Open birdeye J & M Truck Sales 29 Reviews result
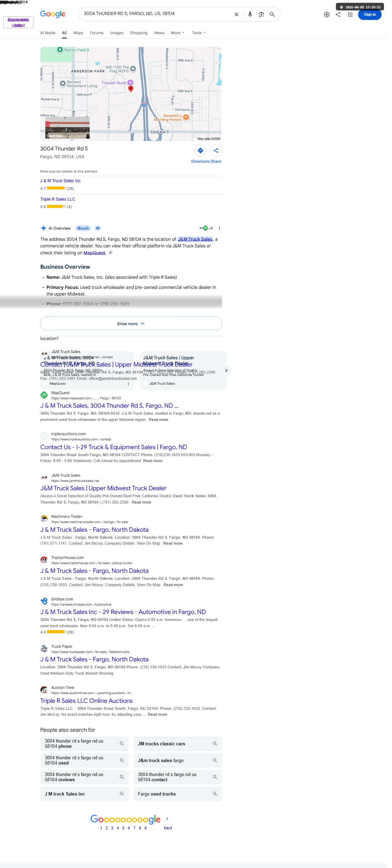The width and height of the screenshot is (392, 868). [x=123, y=612]
